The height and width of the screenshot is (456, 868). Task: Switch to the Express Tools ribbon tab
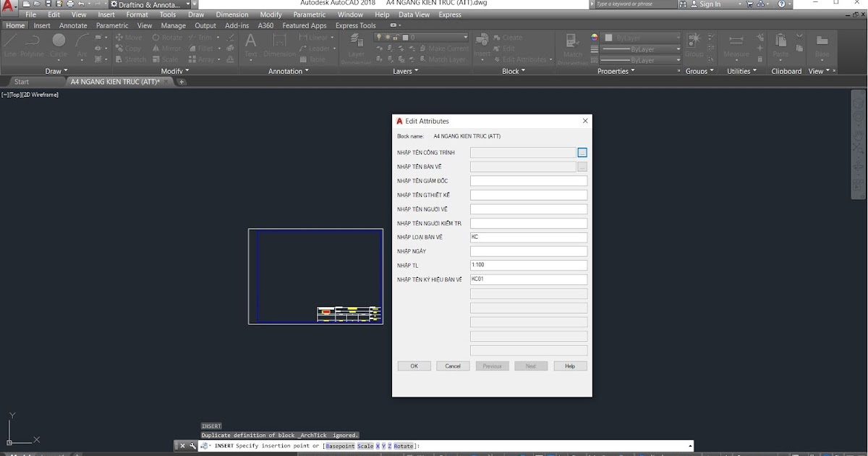[356, 25]
